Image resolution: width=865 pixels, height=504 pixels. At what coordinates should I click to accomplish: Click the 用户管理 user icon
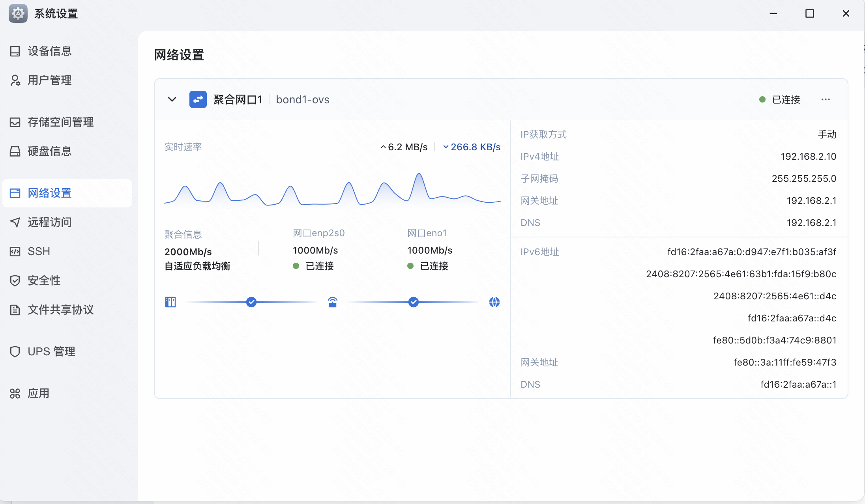point(15,80)
